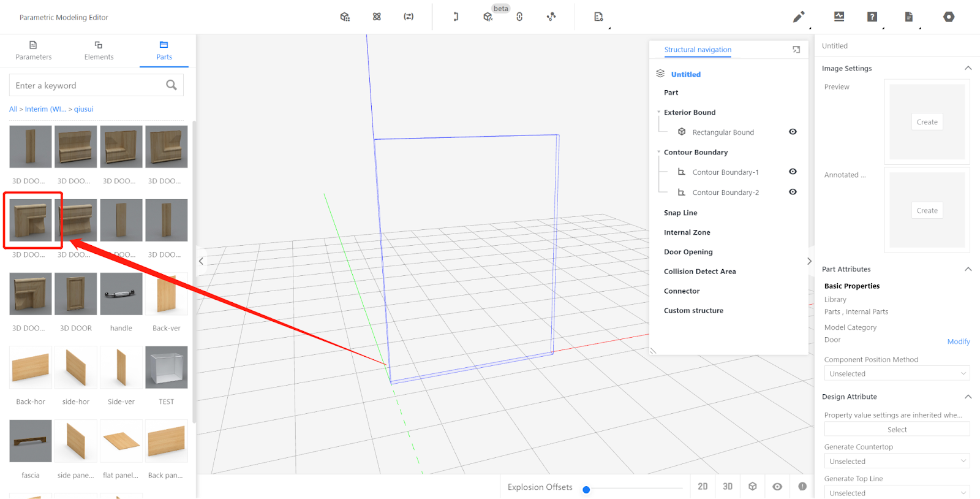Click the pencil edit icon in top toolbar
This screenshot has height=499, width=980.
(x=798, y=17)
